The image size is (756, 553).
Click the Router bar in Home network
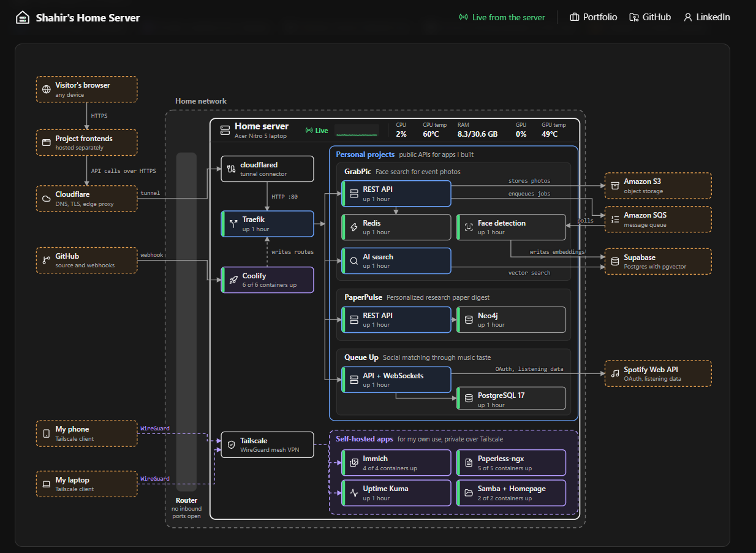(186, 322)
